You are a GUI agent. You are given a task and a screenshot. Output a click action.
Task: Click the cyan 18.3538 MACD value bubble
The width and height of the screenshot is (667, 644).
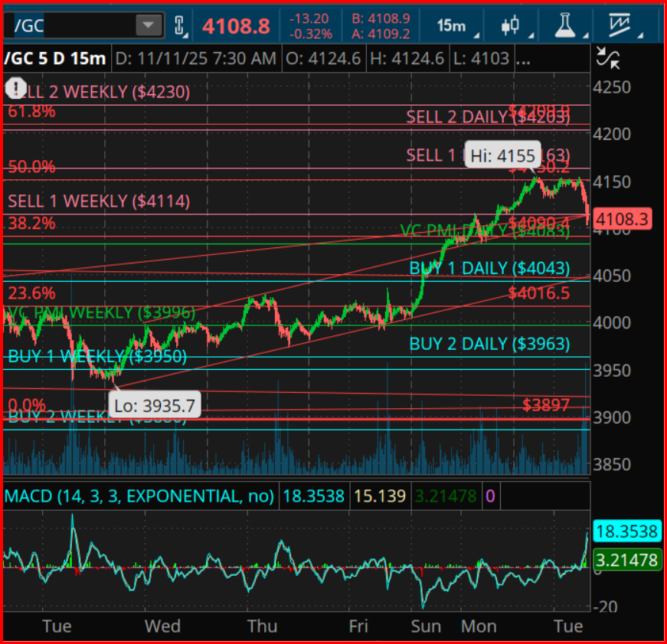pyautogui.click(x=627, y=531)
